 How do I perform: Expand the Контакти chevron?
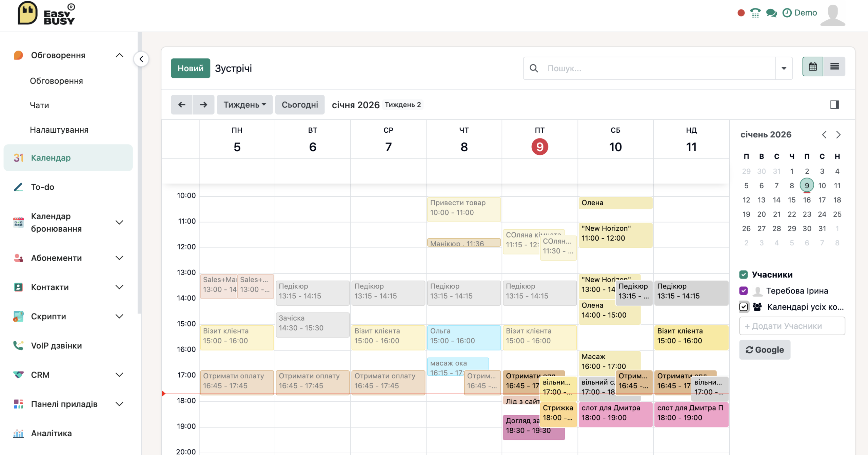(119, 287)
